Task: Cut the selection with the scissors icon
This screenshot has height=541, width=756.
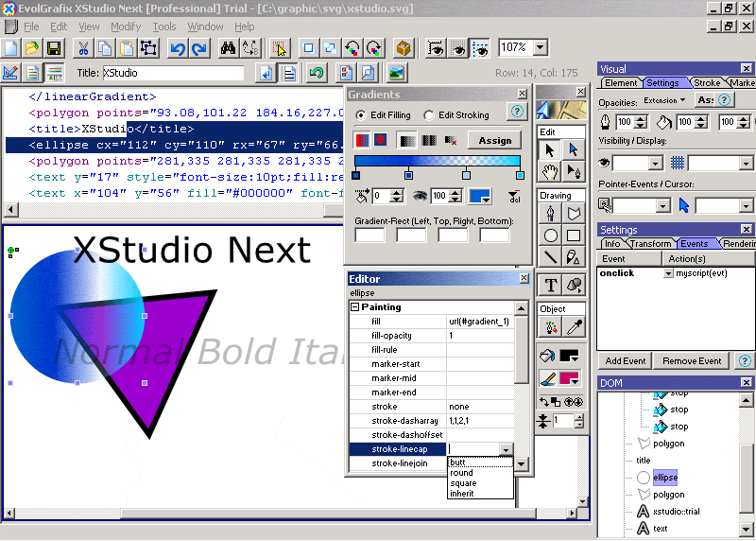Action: (x=83, y=48)
